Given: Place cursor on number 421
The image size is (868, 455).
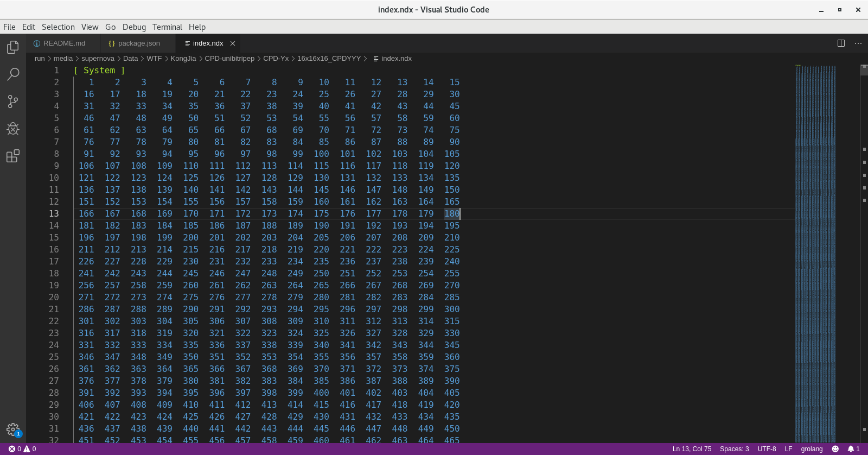Looking at the screenshot, I should 86,417.
